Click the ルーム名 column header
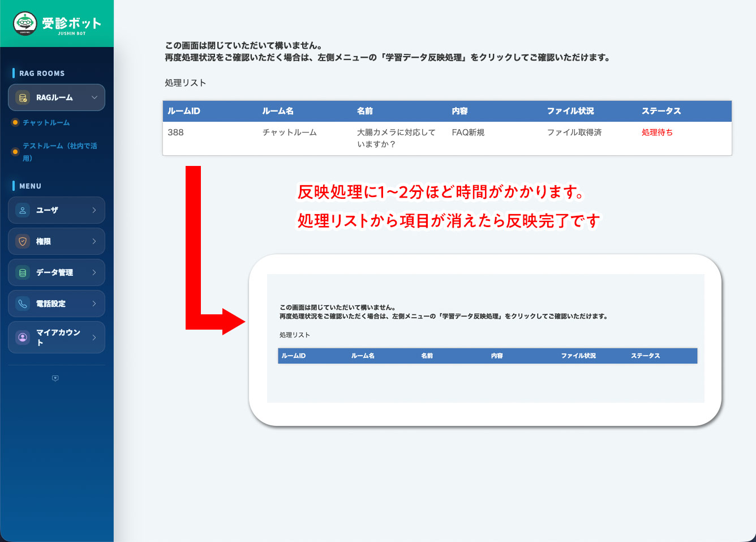This screenshot has height=542, width=756. tap(277, 111)
